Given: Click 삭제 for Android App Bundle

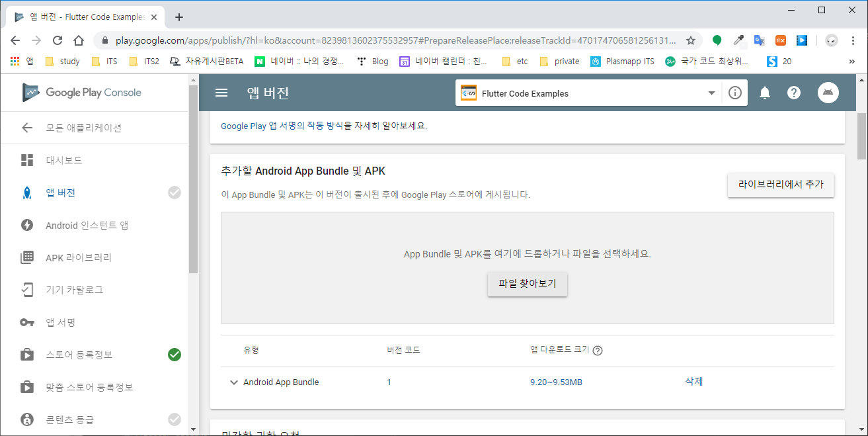Looking at the screenshot, I should pos(694,382).
